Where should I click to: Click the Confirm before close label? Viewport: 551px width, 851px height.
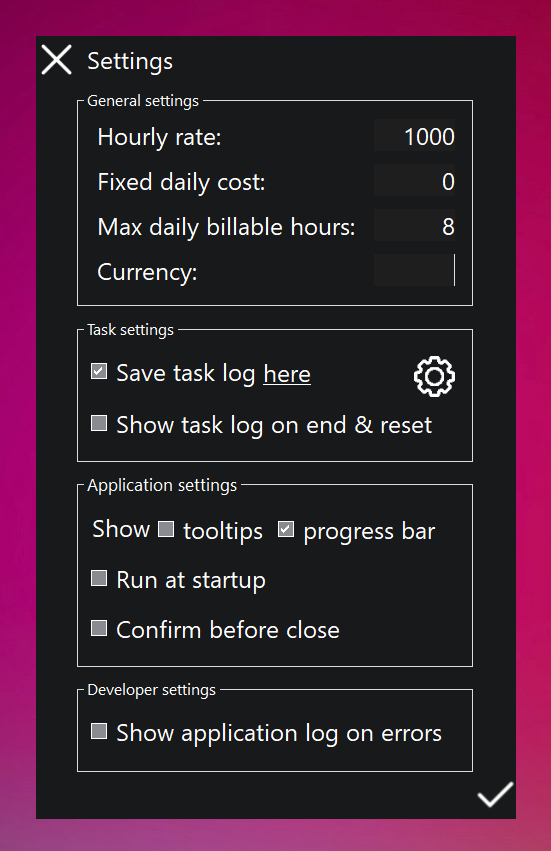228,630
